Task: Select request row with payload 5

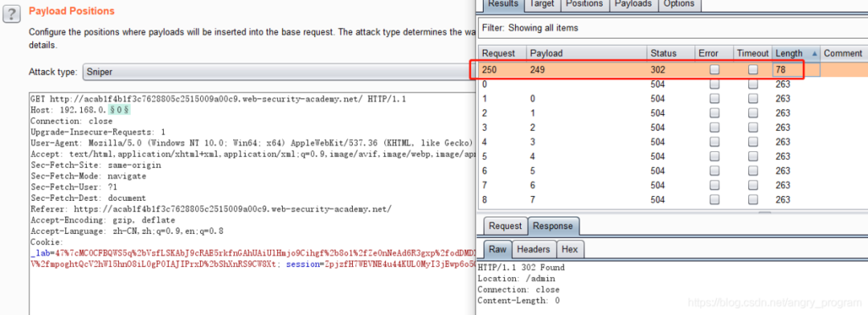Action: [x=673, y=170]
